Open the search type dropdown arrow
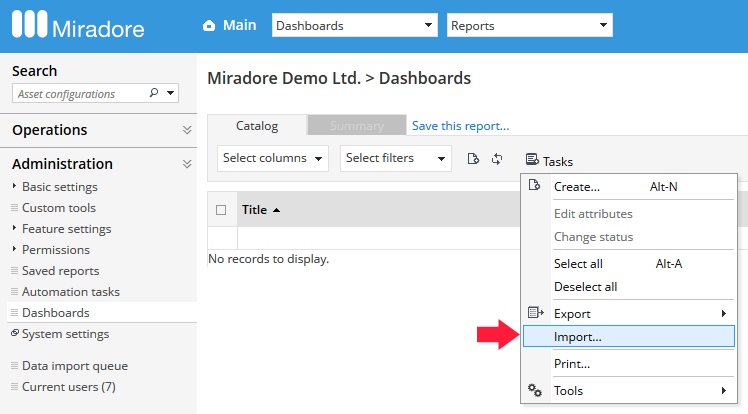The height and width of the screenshot is (414, 748). coord(170,93)
